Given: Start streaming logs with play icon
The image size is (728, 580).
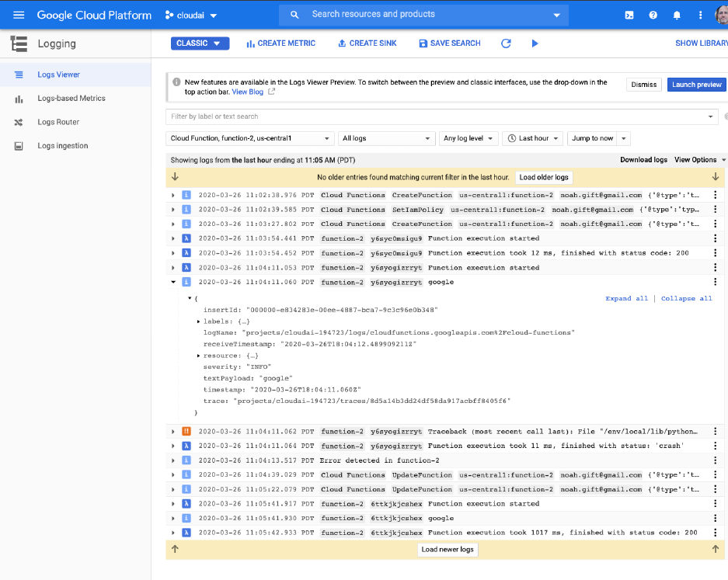Looking at the screenshot, I should click(535, 43).
